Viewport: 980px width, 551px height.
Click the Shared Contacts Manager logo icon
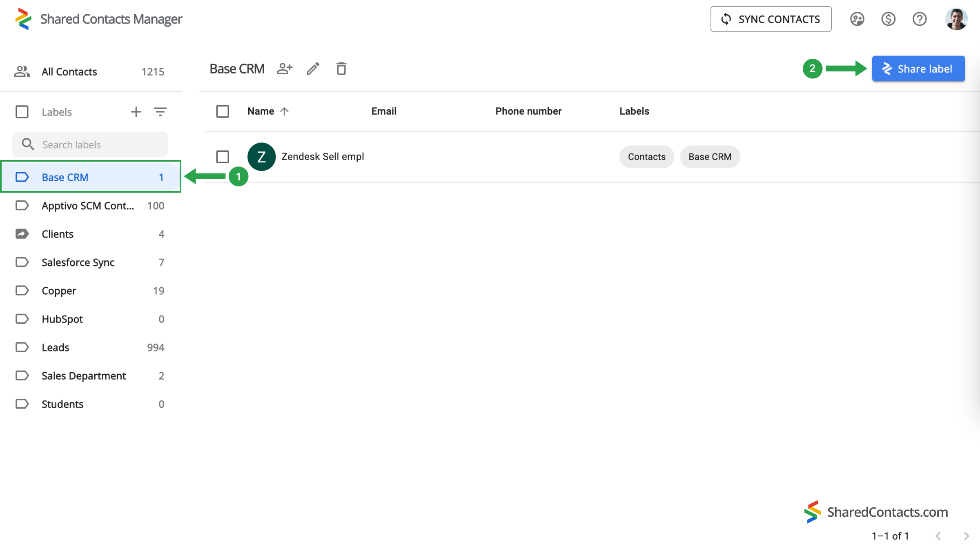tap(23, 19)
